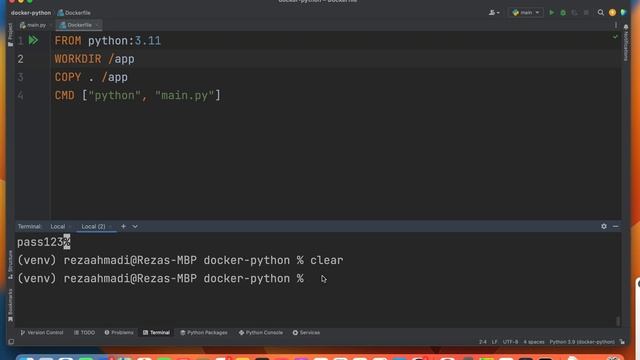Close the Local (2) terminal tab
Screen dimensions: 640x360
tap(111, 227)
